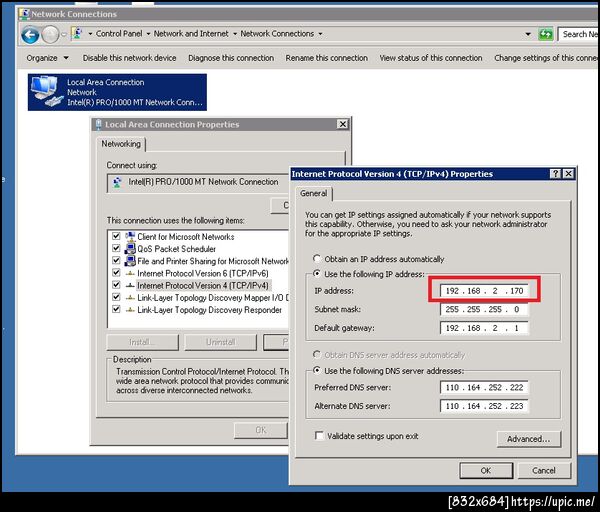Toggle File and Printer Sharing checkbox
600x512 pixels.
[116, 261]
